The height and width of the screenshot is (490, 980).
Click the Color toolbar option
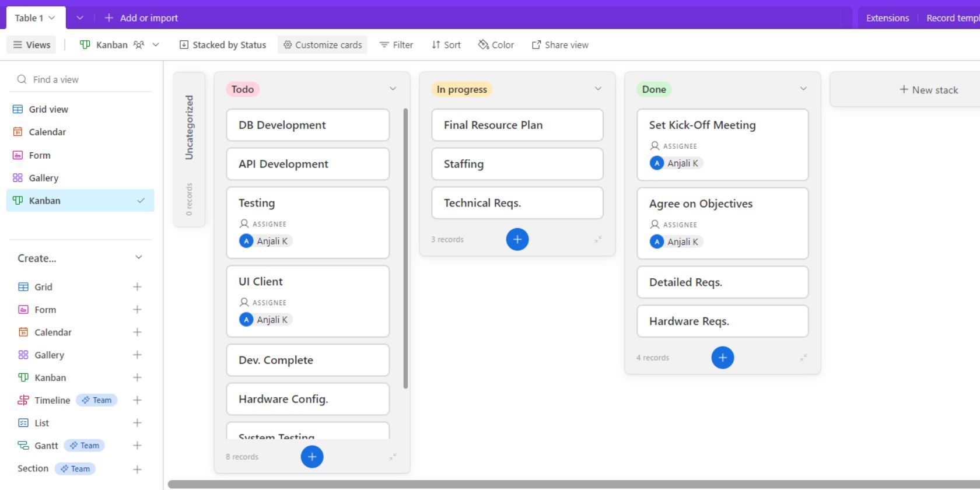coord(496,45)
